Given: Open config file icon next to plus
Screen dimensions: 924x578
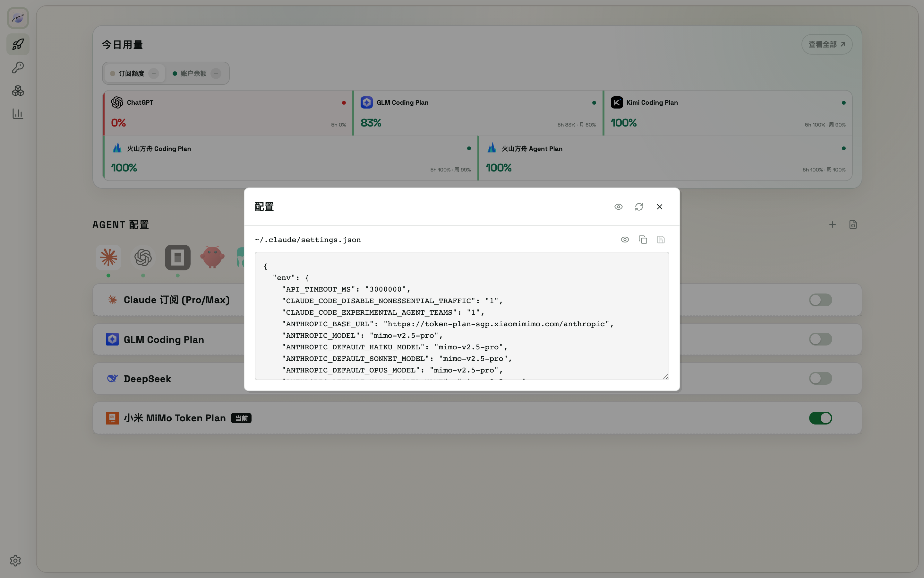Looking at the screenshot, I should pos(853,225).
